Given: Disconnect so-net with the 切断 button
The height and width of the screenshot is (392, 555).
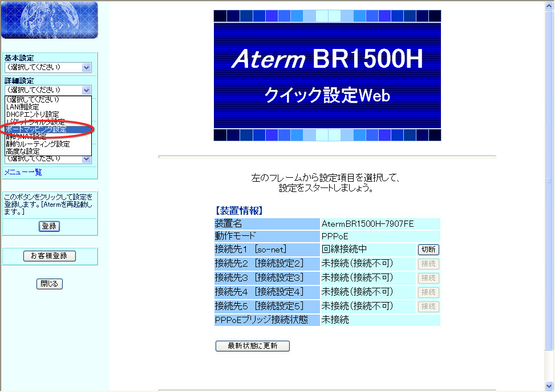Looking at the screenshot, I should coord(428,250).
